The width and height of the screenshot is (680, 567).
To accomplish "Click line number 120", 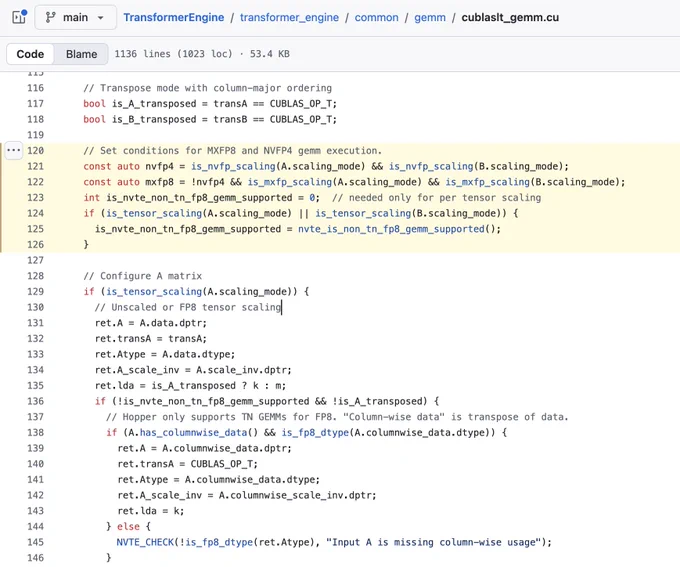I will point(36,151).
